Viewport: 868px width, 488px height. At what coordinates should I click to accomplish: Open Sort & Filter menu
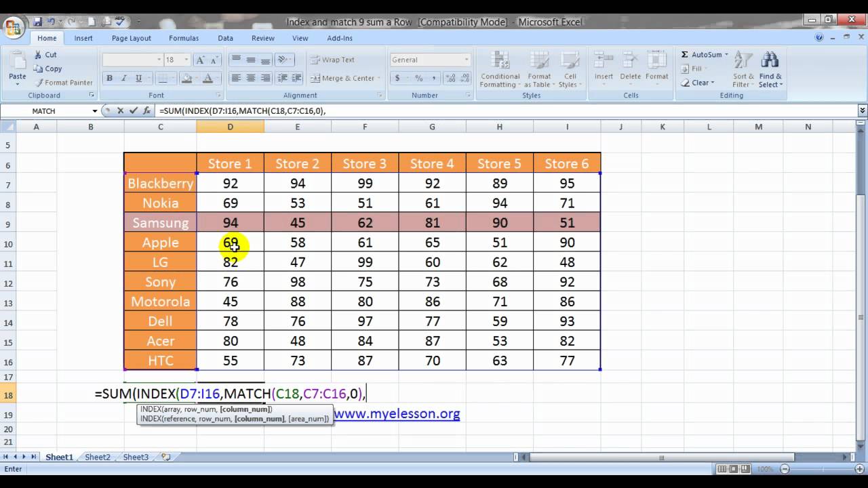coord(743,69)
